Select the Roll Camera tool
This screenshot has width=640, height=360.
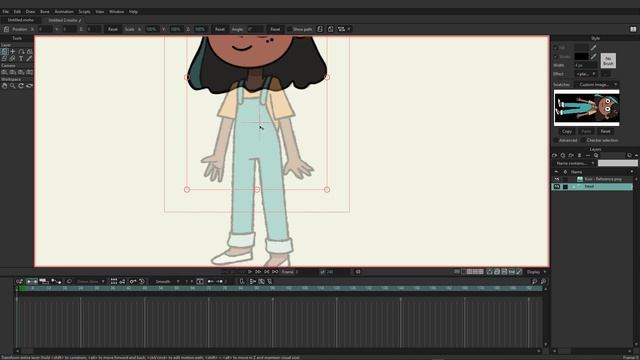tap(21, 72)
